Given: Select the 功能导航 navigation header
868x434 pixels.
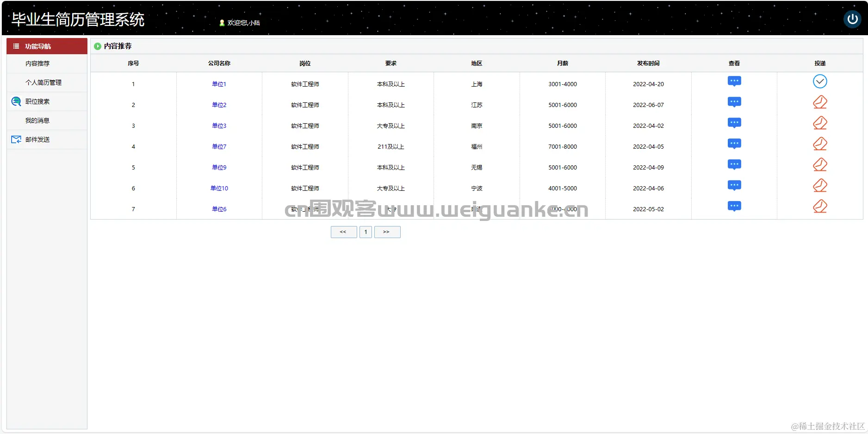Looking at the screenshot, I should pyautogui.click(x=47, y=46).
